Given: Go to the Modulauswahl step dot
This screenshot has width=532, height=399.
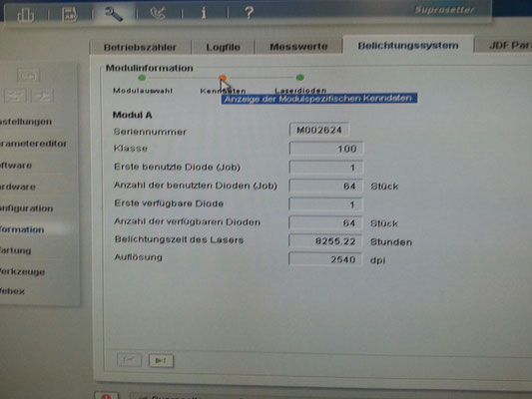Looking at the screenshot, I should [142, 78].
